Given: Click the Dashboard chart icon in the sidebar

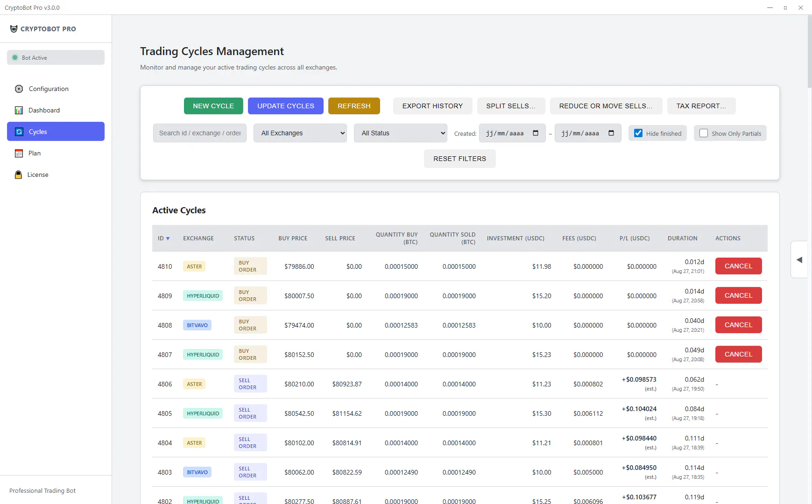Looking at the screenshot, I should (x=19, y=110).
